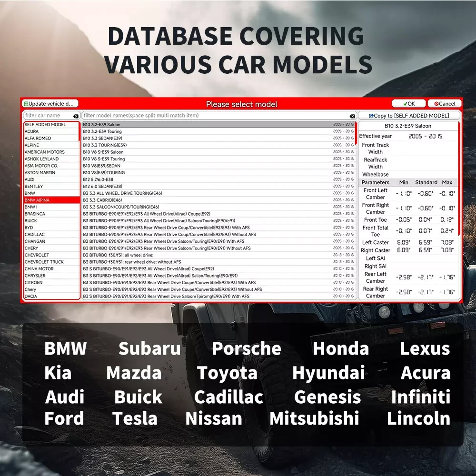The height and width of the screenshot is (476, 476).
Task: Select CADILLAC in the brand list
Action: tap(51, 234)
